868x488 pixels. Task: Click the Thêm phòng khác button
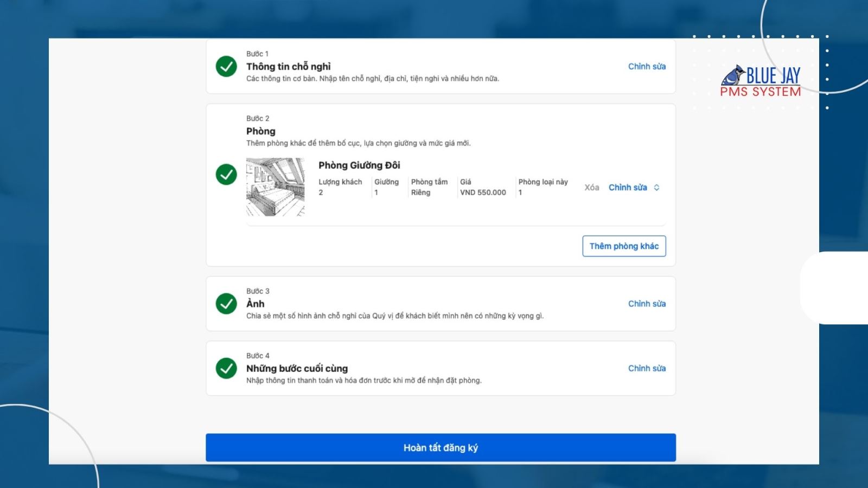[x=624, y=246]
